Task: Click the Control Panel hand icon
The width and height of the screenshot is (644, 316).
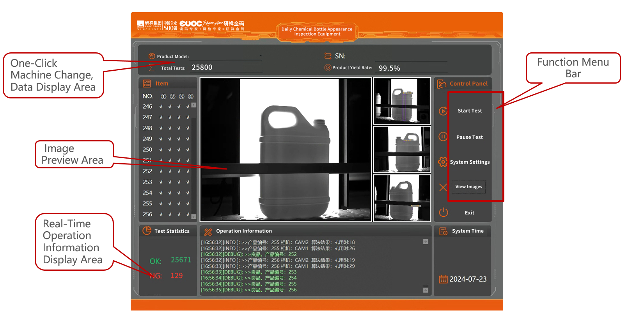Action: [442, 84]
